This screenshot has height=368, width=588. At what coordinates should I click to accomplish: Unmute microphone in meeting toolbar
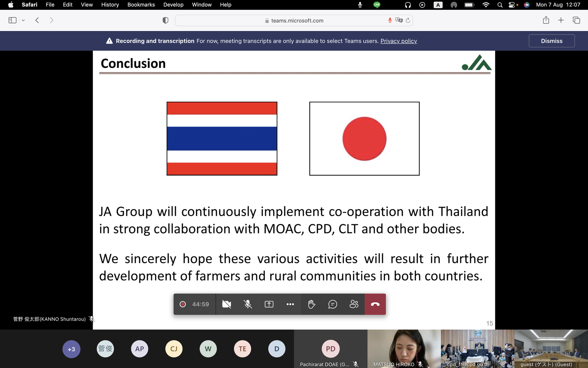click(x=248, y=304)
